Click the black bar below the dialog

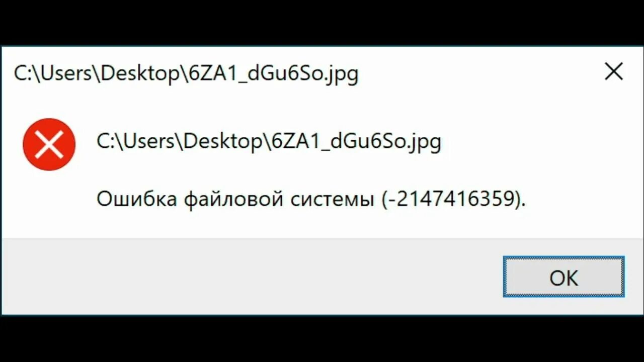click(322, 339)
